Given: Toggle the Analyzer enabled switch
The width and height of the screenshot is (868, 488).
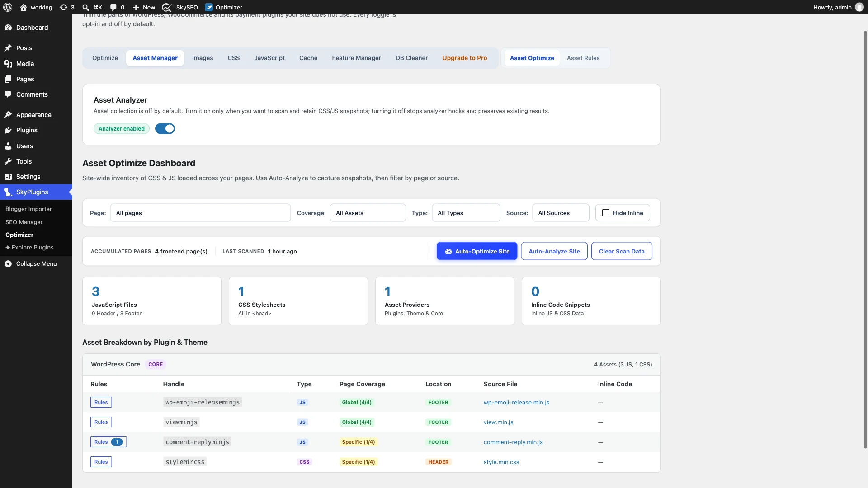Looking at the screenshot, I should (165, 129).
